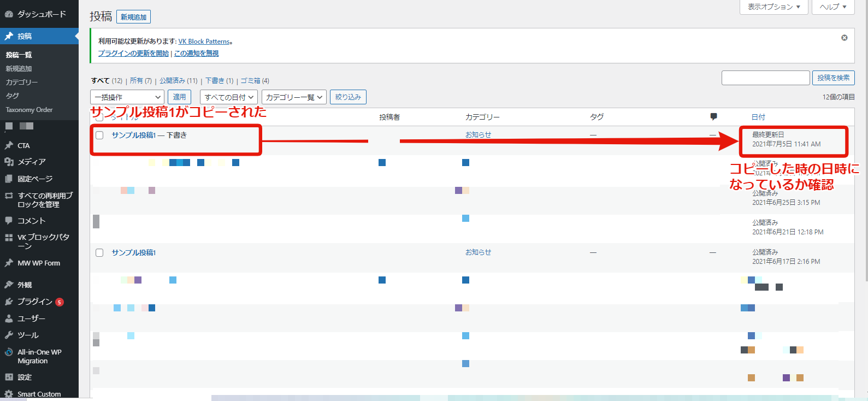
Task: Select タグ in the sidebar submenu
Action: point(13,96)
